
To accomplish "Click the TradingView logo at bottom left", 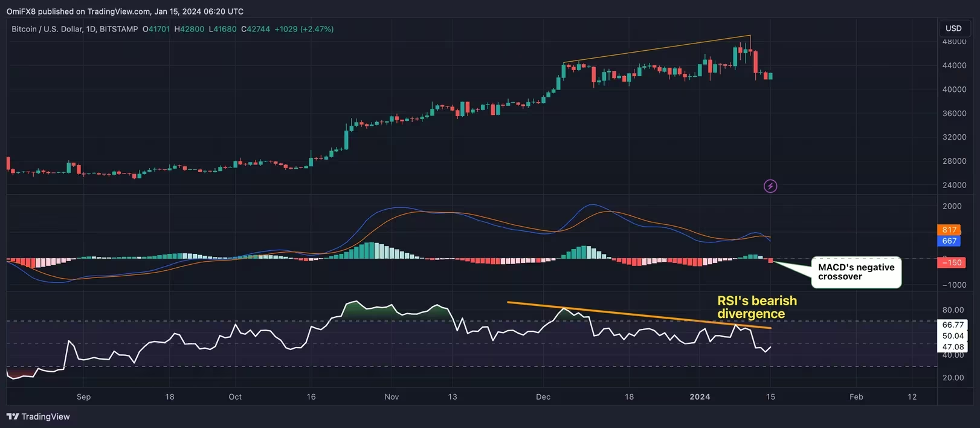I will (x=38, y=417).
